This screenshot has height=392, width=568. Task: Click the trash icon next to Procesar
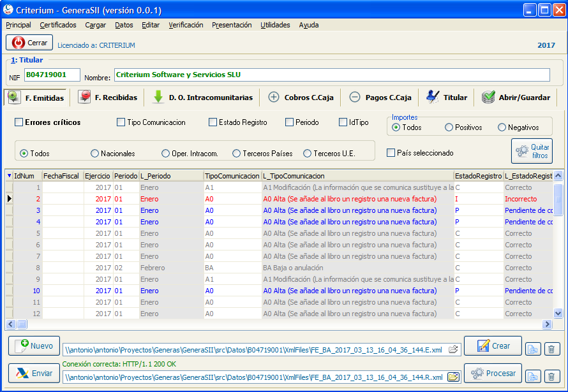[551, 377]
